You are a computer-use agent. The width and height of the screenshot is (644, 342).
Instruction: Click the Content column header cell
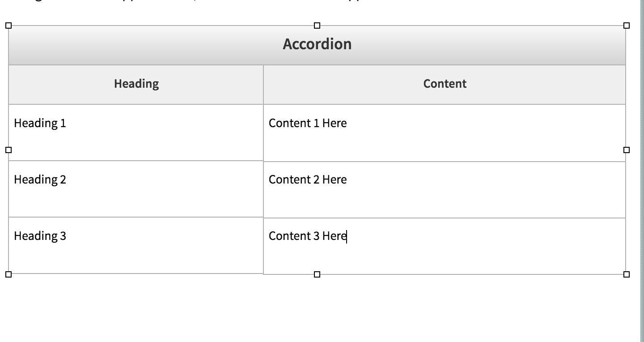click(444, 84)
